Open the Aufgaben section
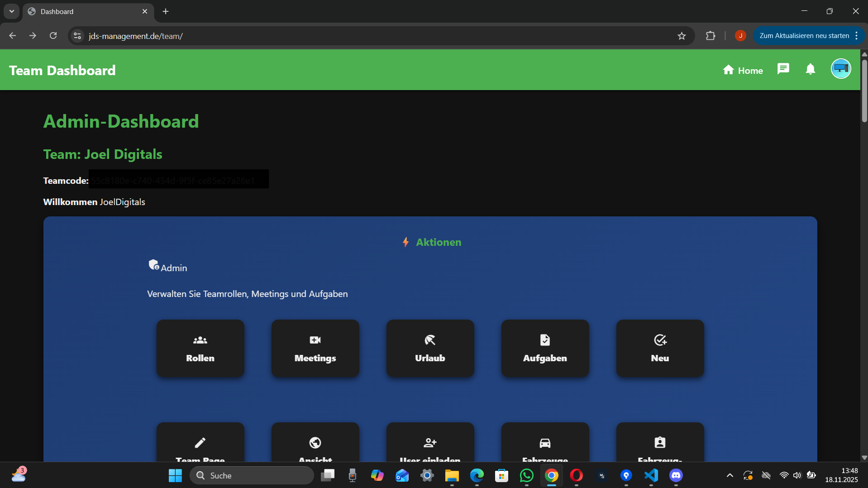This screenshot has height=488, width=868. [x=545, y=349]
